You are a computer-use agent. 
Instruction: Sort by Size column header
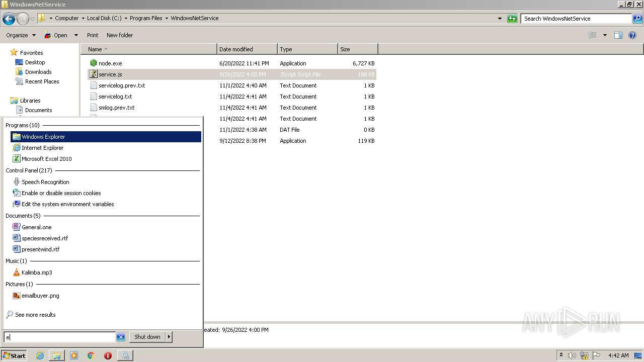click(x=358, y=49)
